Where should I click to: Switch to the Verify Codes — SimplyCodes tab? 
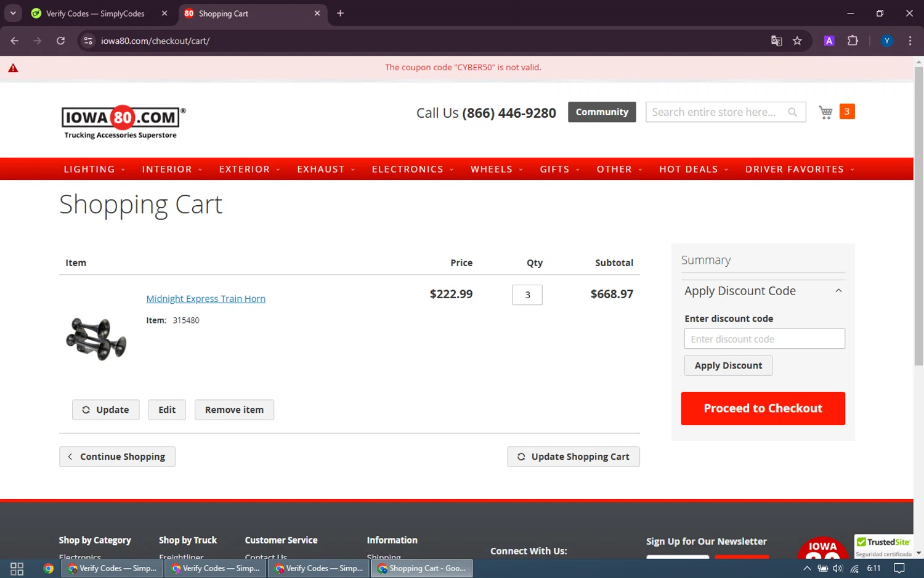(95, 13)
